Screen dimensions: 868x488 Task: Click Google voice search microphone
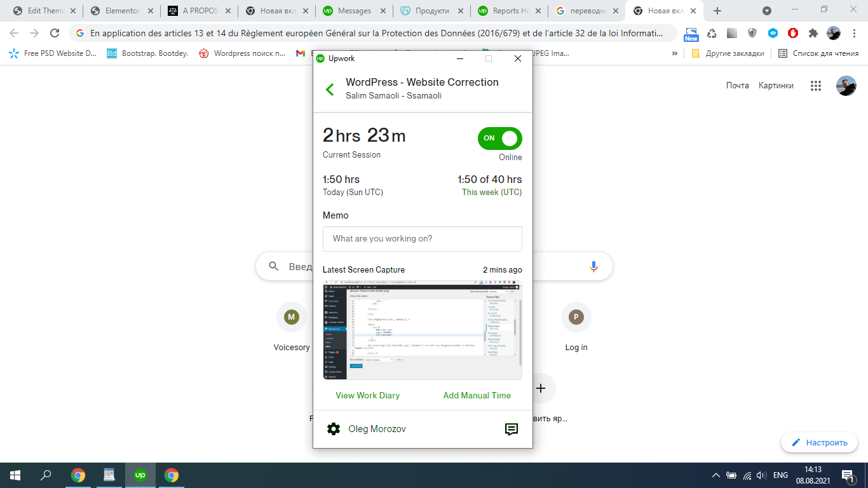click(x=594, y=266)
